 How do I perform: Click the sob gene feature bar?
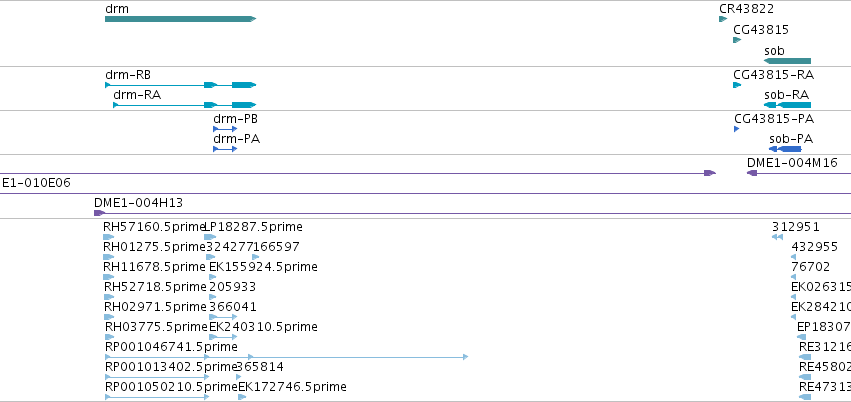(x=787, y=61)
